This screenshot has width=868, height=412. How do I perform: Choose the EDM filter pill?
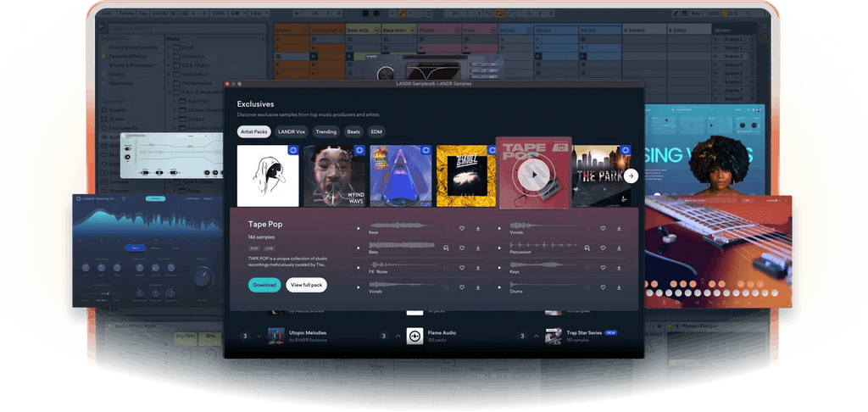click(376, 131)
